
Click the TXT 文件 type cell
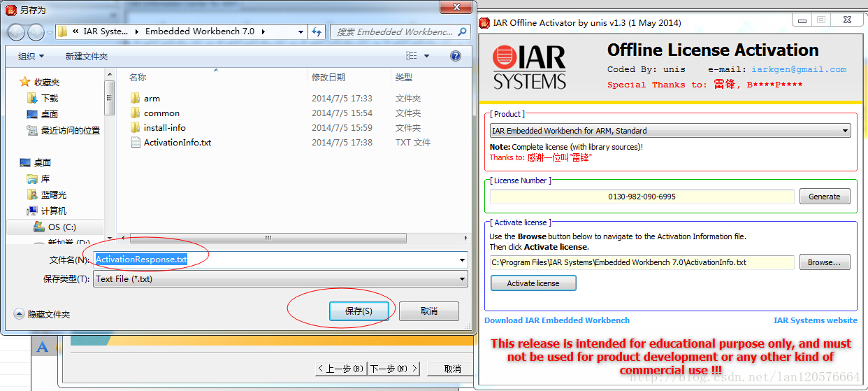[x=413, y=142]
